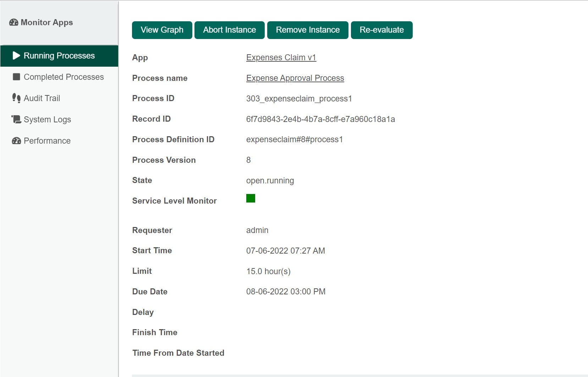The height and width of the screenshot is (377, 588).
Task: Open the Audit Trail section
Action: 59,98
